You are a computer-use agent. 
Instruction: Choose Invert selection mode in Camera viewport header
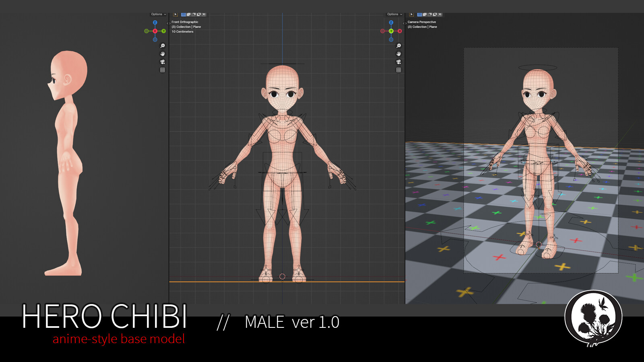click(435, 14)
